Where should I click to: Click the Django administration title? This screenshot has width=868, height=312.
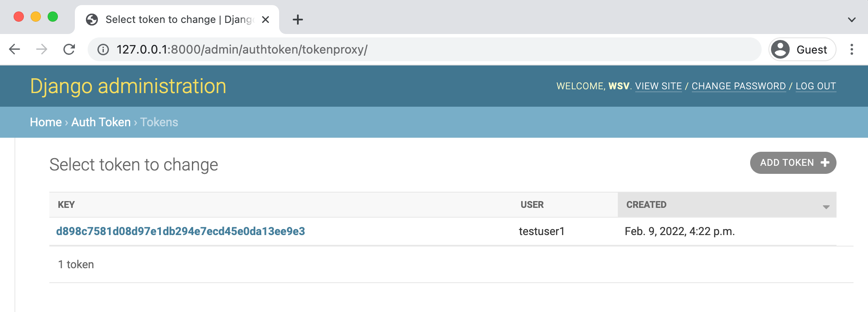[x=128, y=86]
